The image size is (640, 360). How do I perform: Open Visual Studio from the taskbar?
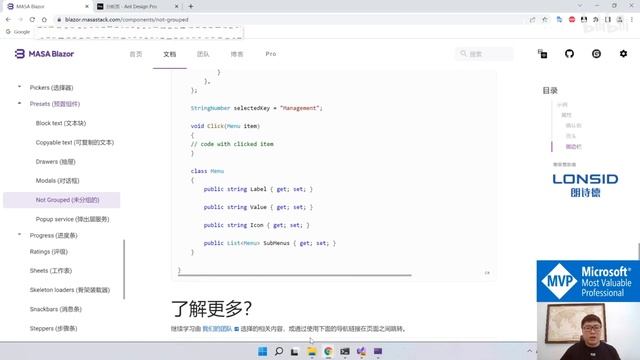coord(361,351)
